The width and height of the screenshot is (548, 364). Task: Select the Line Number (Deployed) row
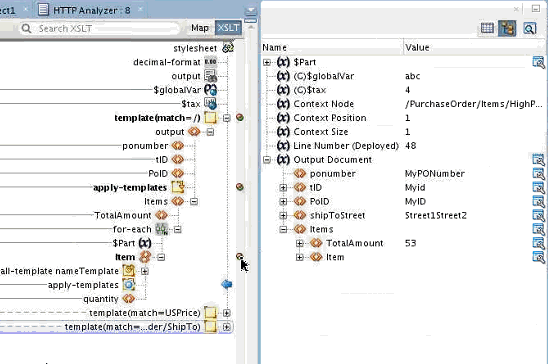[403, 146]
